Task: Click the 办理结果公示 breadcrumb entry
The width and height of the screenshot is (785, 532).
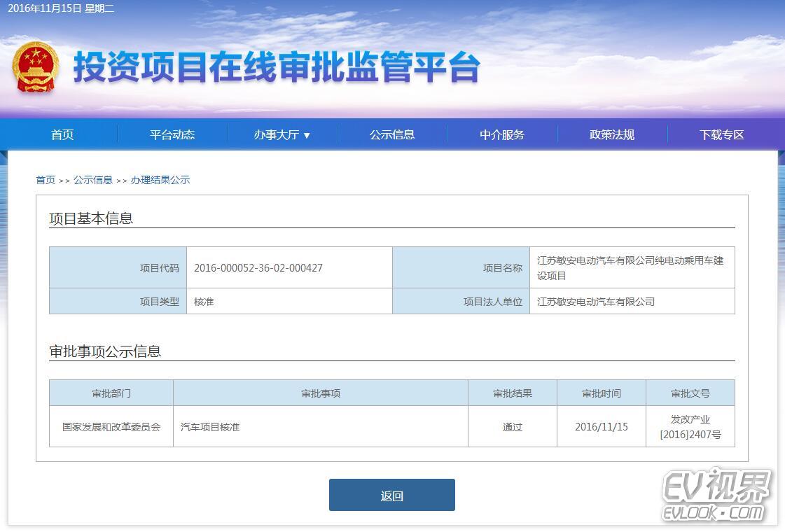Action: coord(160,179)
